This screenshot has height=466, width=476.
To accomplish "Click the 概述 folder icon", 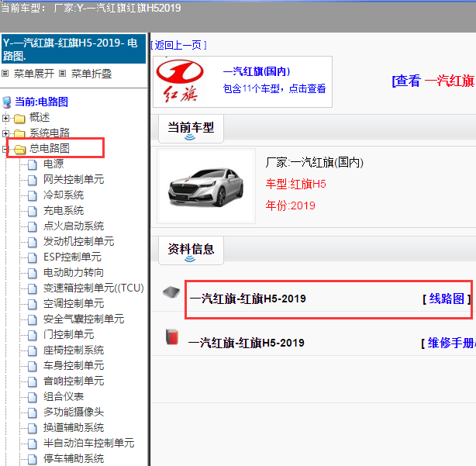I will click(19, 119).
